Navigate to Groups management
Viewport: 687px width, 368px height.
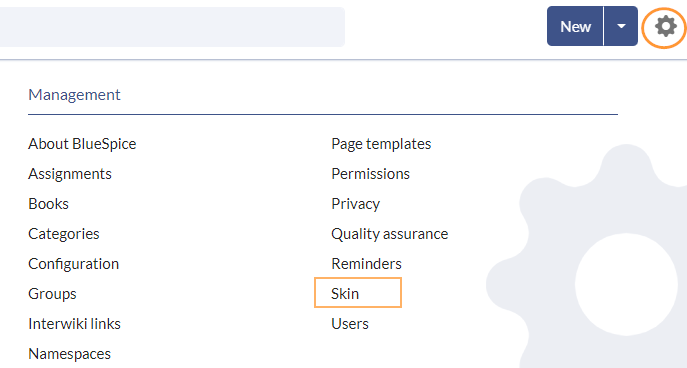pos(53,294)
